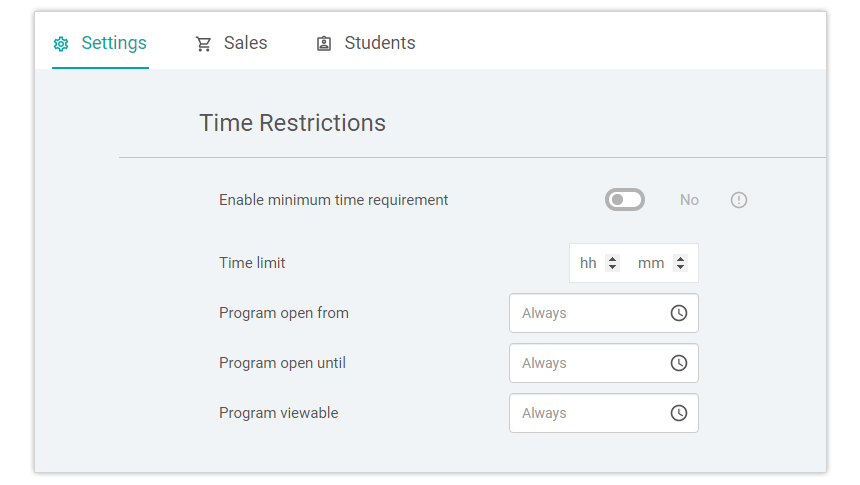Viewport: 860px width, 485px height.
Task: Decrease the mm value using down arrow
Action: 681,267
